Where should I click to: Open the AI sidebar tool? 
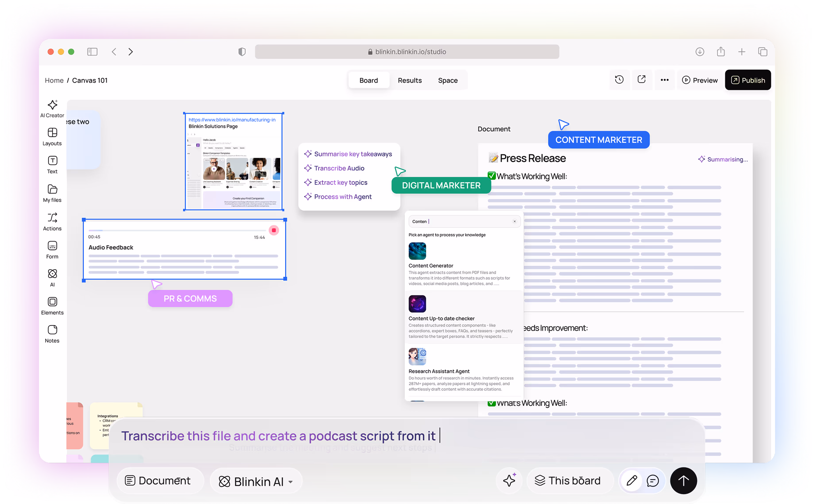click(52, 278)
